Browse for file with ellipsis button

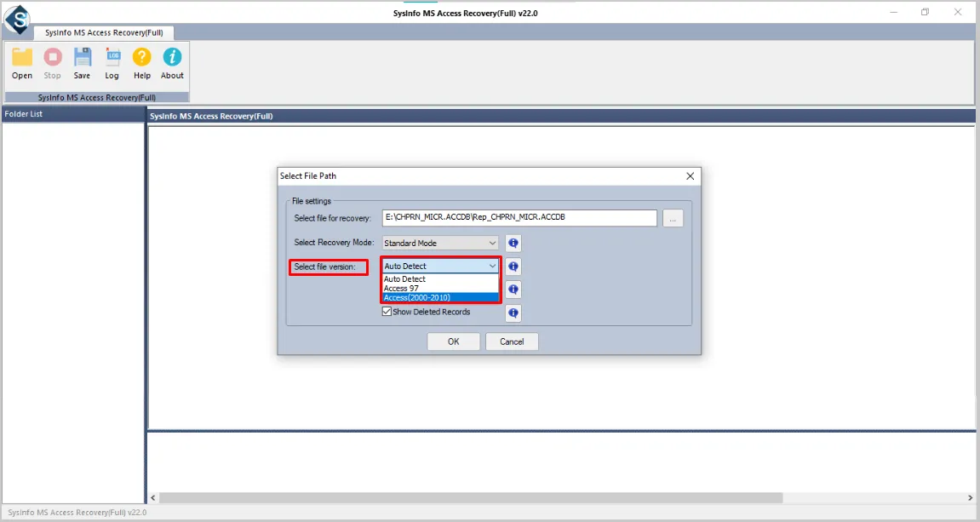[x=673, y=218]
